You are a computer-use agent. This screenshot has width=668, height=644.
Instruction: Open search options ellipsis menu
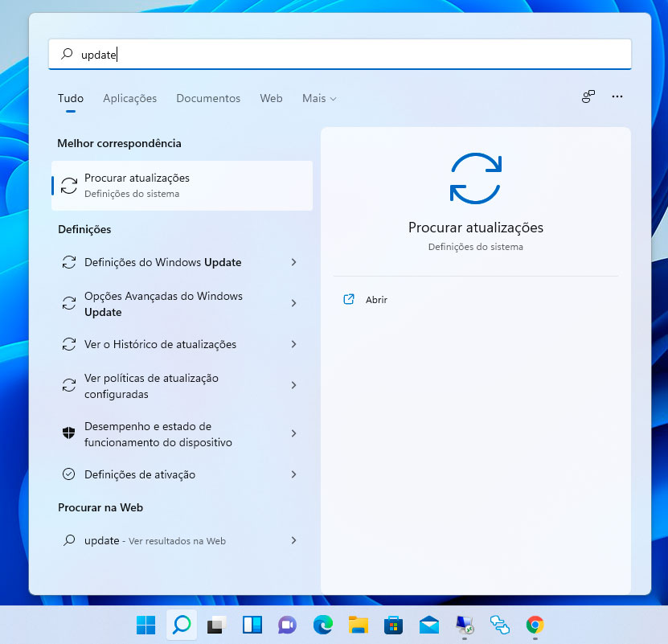[x=617, y=96]
